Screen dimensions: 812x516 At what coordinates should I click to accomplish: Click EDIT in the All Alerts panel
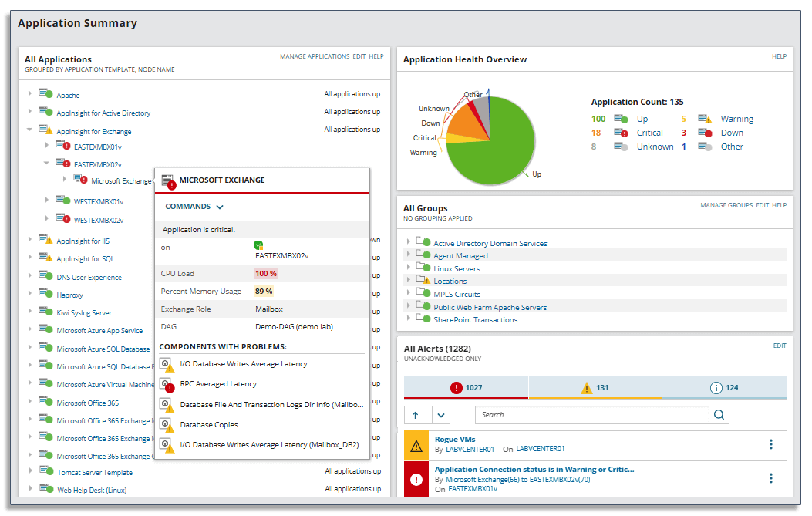pos(780,346)
